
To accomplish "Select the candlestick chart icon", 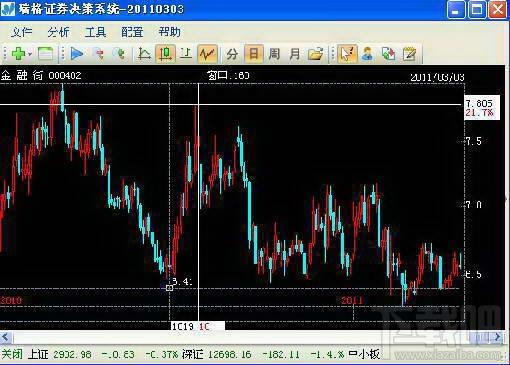I will click(x=165, y=54).
